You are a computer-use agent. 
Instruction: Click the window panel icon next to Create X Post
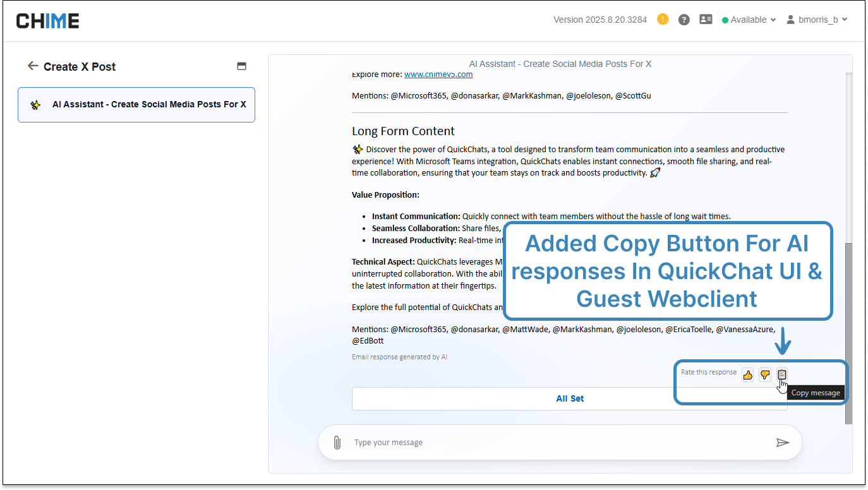pos(241,66)
